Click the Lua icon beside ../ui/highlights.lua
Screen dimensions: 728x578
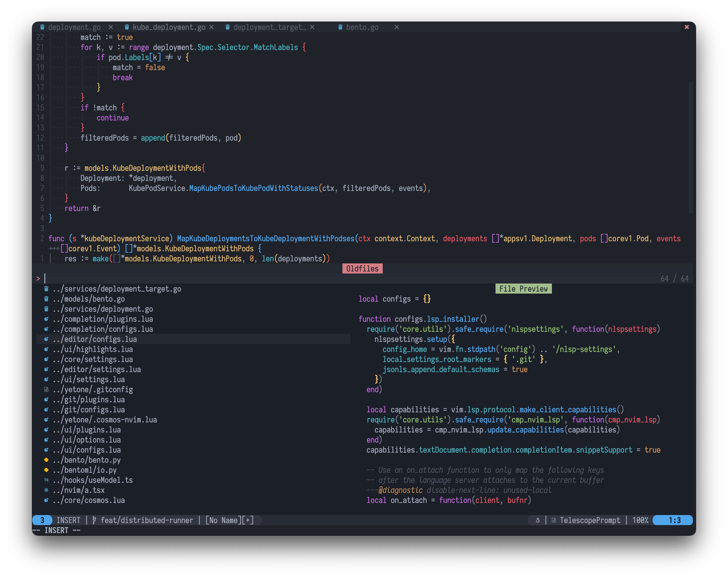click(x=46, y=349)
